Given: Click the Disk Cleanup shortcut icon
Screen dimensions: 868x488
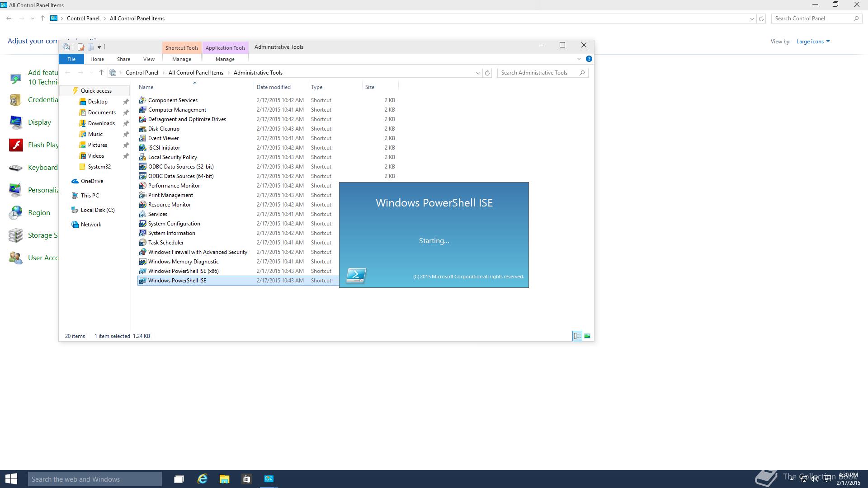Looking at the screenshot, I should click(142, 129).
